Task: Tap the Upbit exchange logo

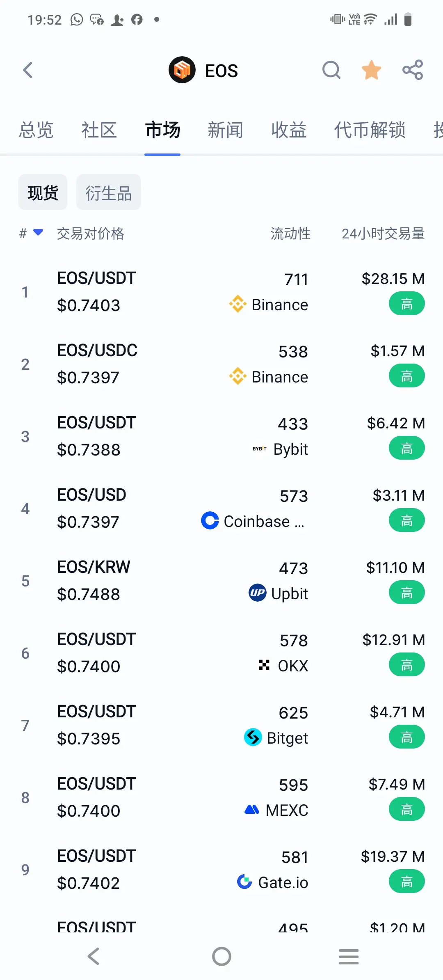Action: click(x=258, y=593)
